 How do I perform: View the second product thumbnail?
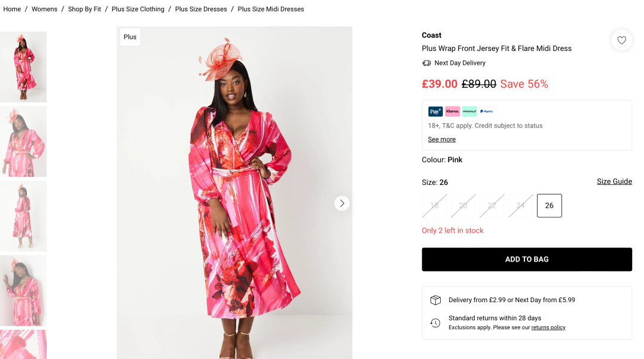23,142
